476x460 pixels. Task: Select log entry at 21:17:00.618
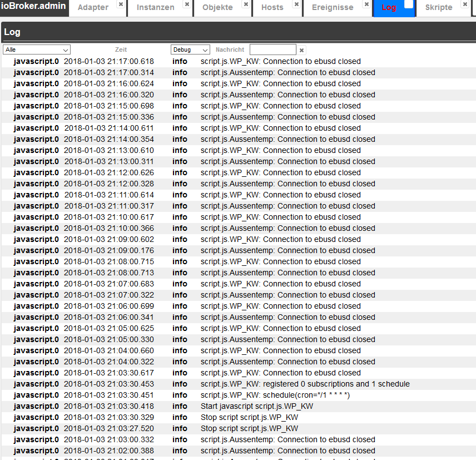click(238, 61)
